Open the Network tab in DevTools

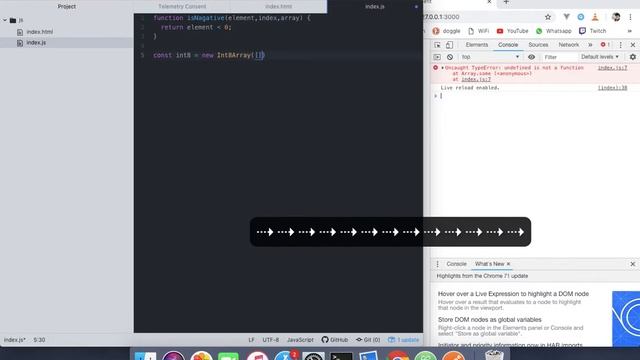coord(569,45)
